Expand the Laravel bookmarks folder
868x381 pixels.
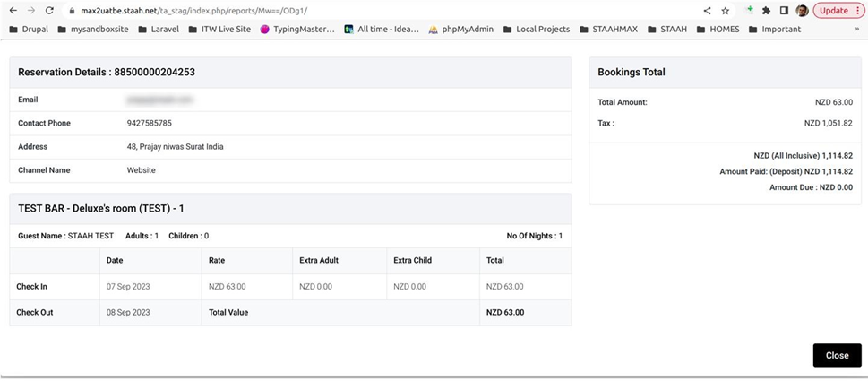coord(158,29)
